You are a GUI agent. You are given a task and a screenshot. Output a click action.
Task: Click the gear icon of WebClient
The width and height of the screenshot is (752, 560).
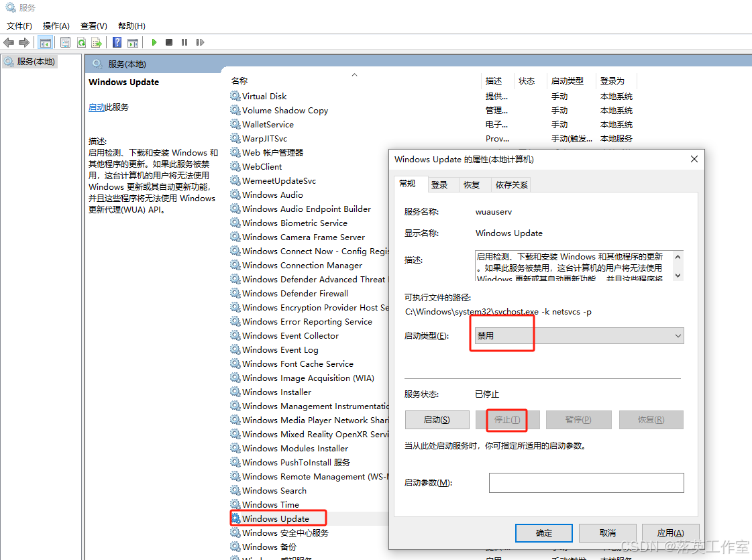[x=235, y=166]
